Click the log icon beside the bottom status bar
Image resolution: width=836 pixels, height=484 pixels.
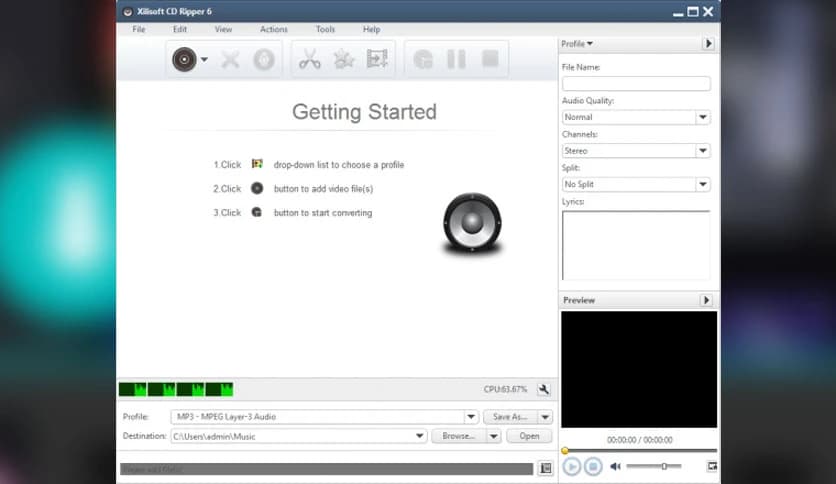[545, 469]
